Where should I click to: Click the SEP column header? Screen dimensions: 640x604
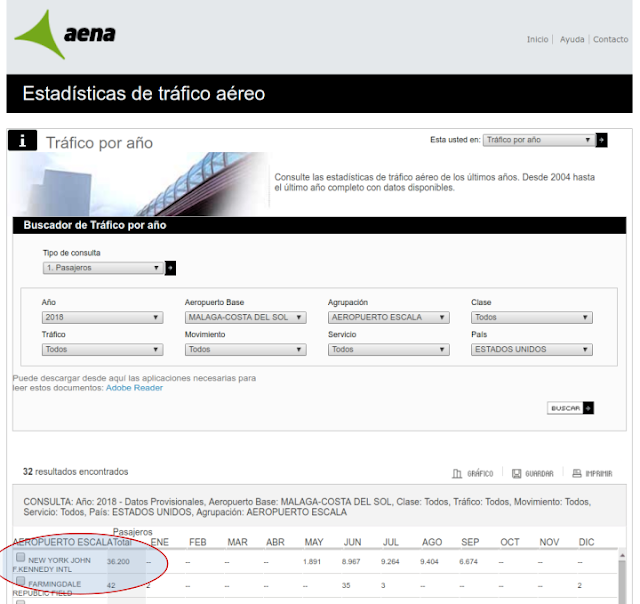470,542
